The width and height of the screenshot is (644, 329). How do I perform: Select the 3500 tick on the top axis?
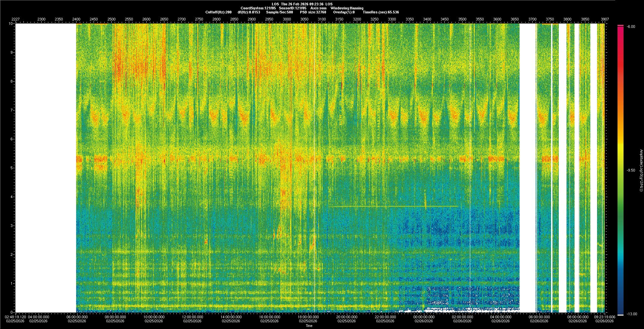pyautogui.click(x=462, y=19)
